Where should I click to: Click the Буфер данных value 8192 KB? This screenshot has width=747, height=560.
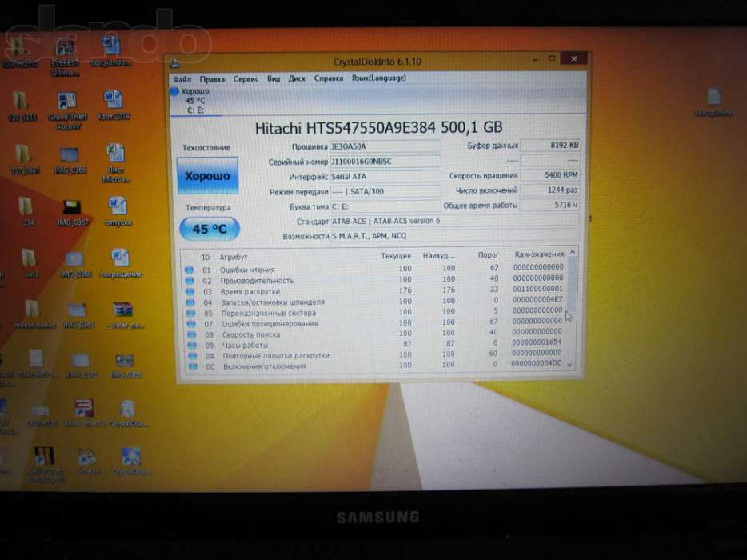(x=550, y=145)
